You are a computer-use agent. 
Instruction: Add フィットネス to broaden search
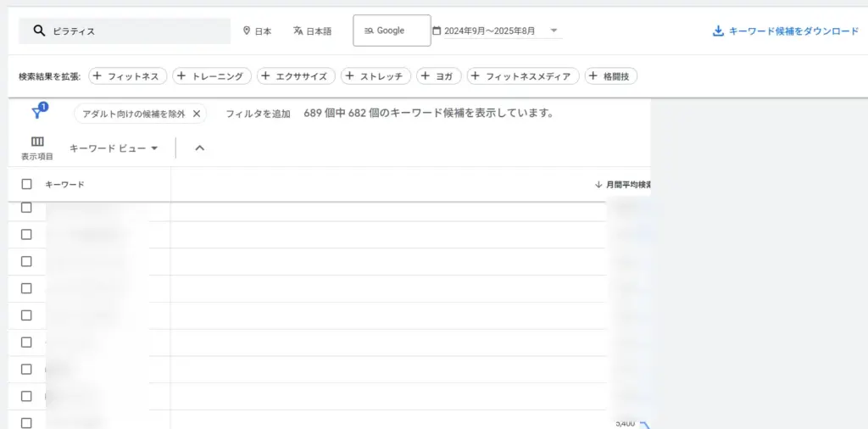coord(127,76)
